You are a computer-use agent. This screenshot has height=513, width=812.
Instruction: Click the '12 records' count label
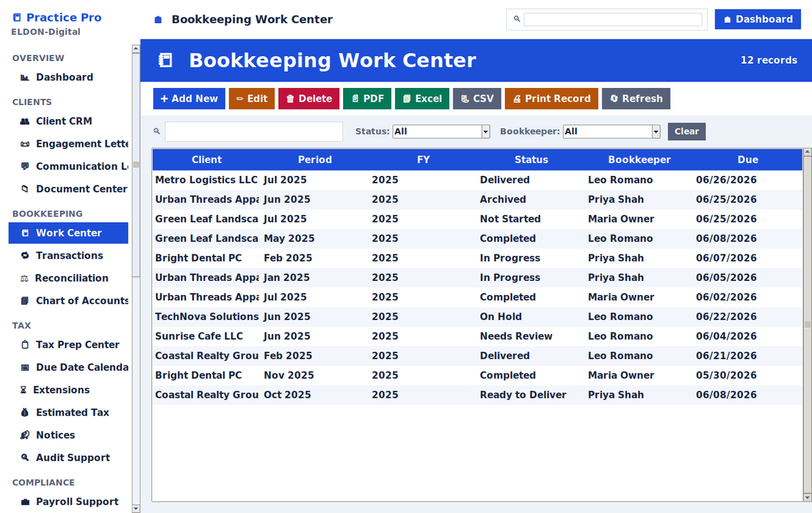click(769, 60)
